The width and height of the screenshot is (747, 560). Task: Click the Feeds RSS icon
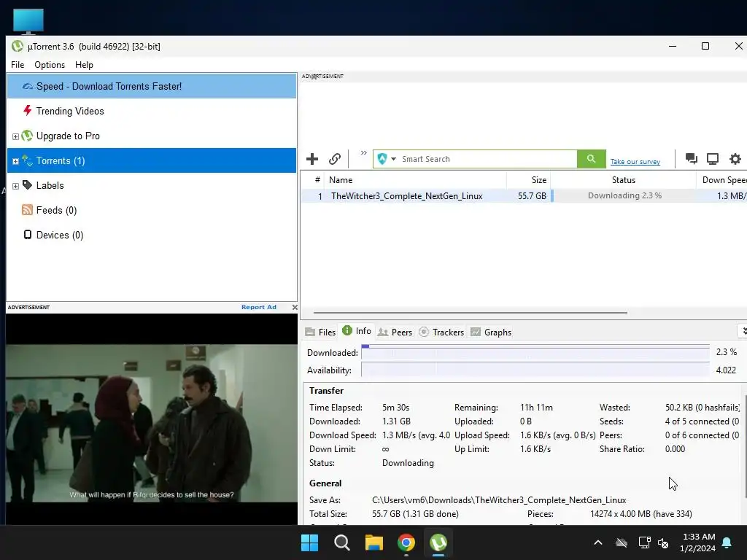point(27,210)
